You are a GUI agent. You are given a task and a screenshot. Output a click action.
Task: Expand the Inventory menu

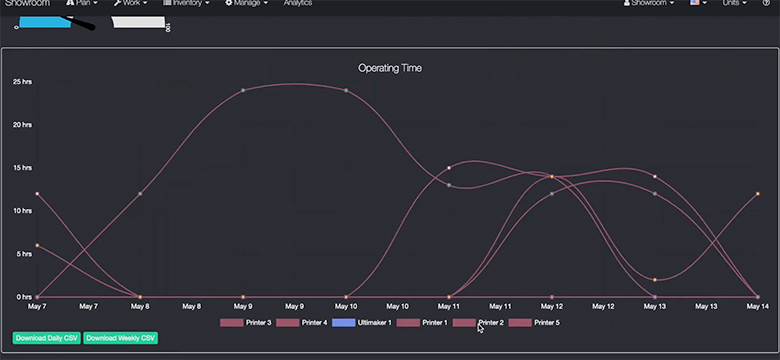[187, 3]
